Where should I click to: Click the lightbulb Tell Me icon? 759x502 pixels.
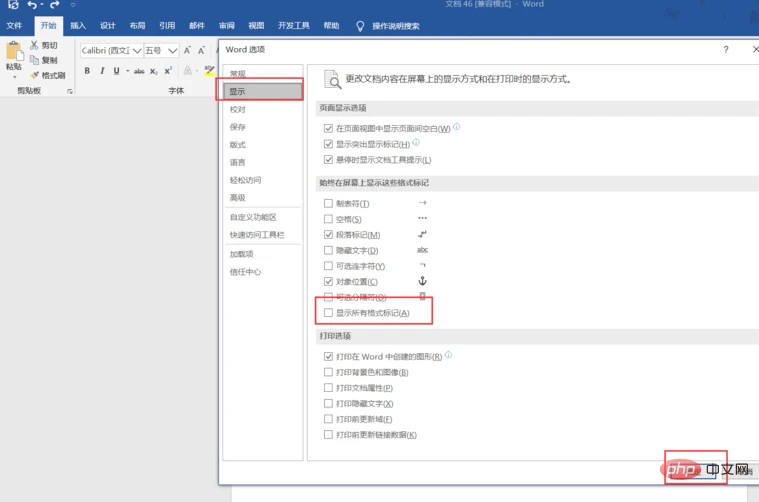(x=360, y=26)
